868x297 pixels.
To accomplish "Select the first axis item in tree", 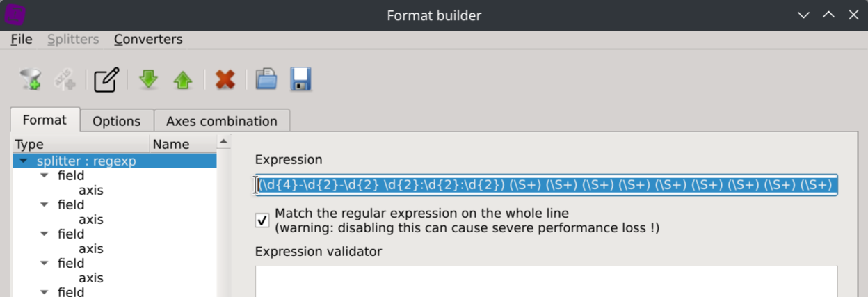I will 91,191.
